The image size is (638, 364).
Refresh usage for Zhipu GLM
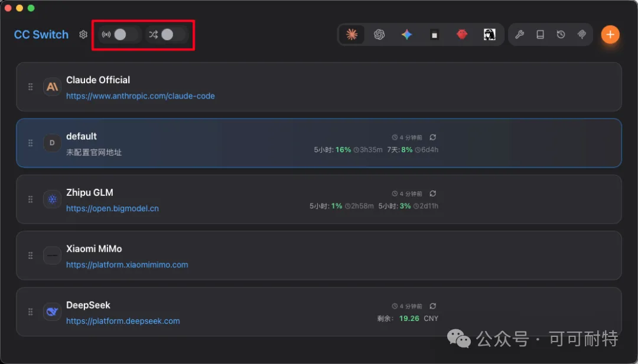[433, 194]
